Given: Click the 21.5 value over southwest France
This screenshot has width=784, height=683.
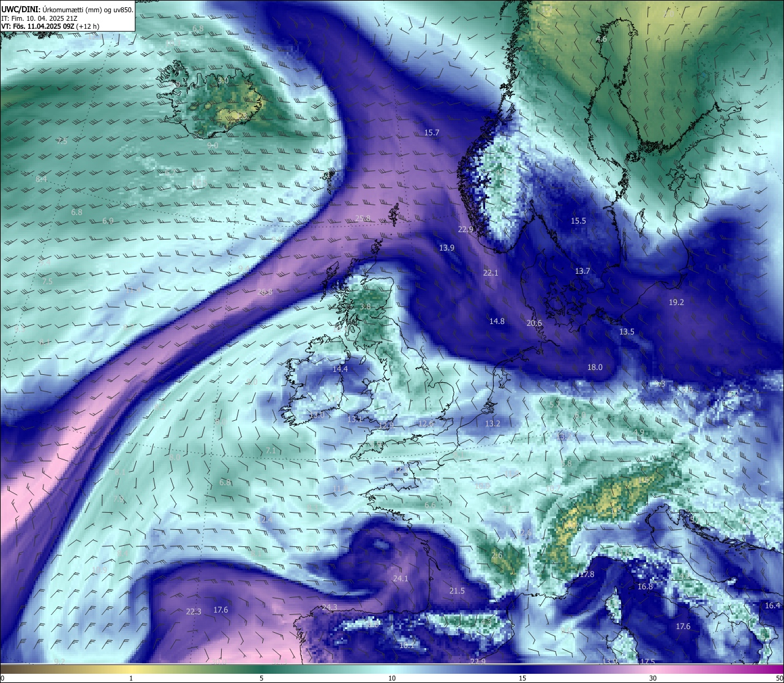Looking at the screenshot, I should (x=457, y=591).
